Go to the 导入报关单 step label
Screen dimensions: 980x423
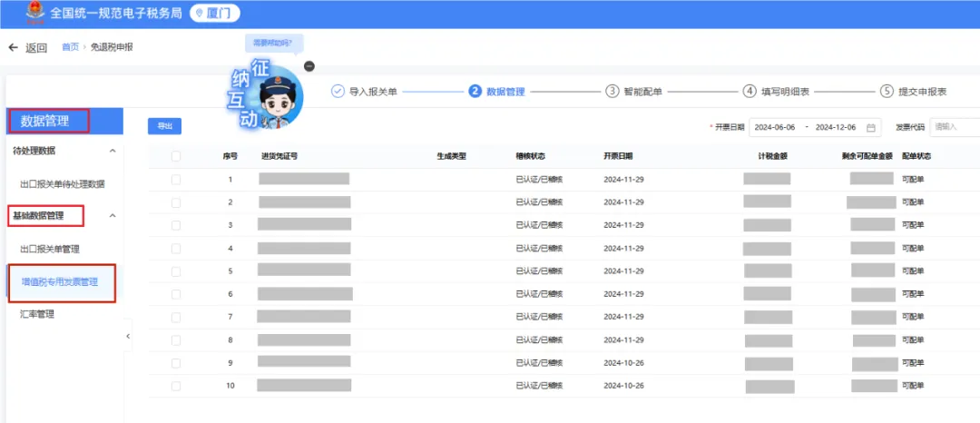click(x=373, y=92)
